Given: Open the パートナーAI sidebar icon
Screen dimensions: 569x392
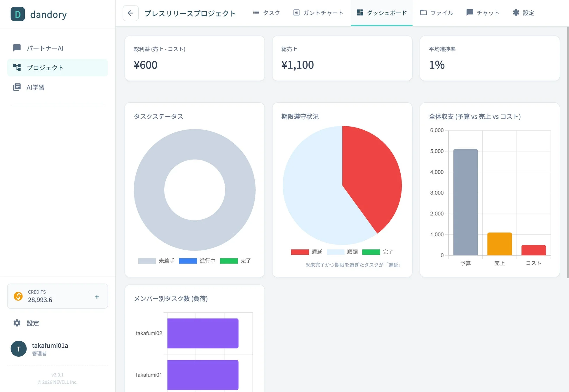Looking at the screenshot, I should coord(17,48).
